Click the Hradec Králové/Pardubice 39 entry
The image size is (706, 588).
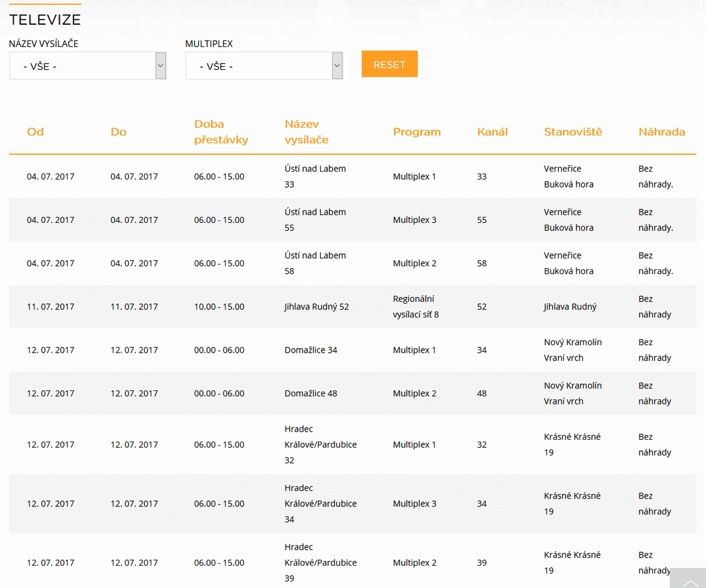click(320, 563)
